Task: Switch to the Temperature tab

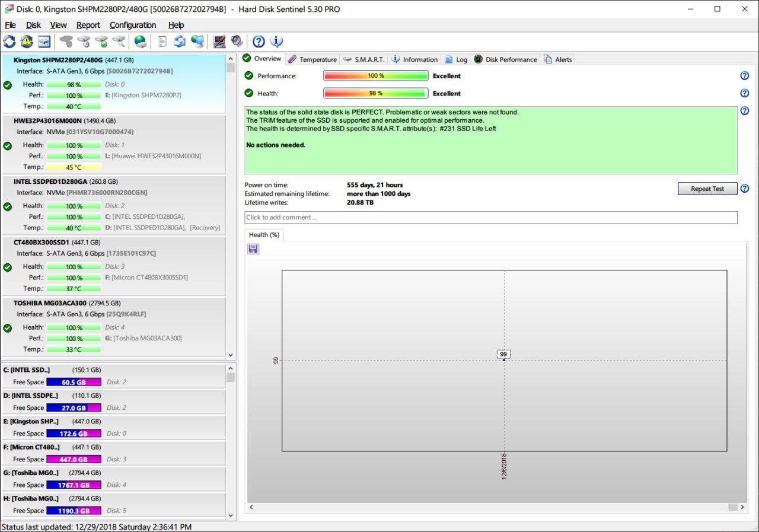Action: click(312, 59)
